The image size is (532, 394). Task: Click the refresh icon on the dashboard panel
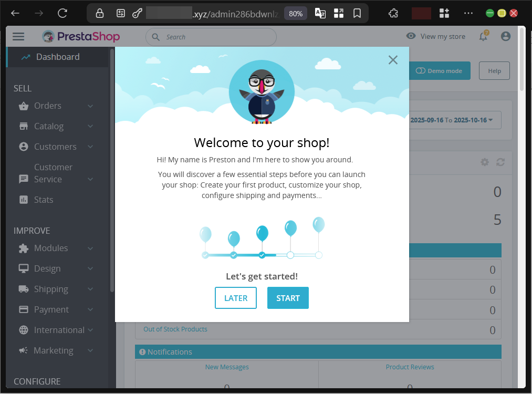coord(500,162)
